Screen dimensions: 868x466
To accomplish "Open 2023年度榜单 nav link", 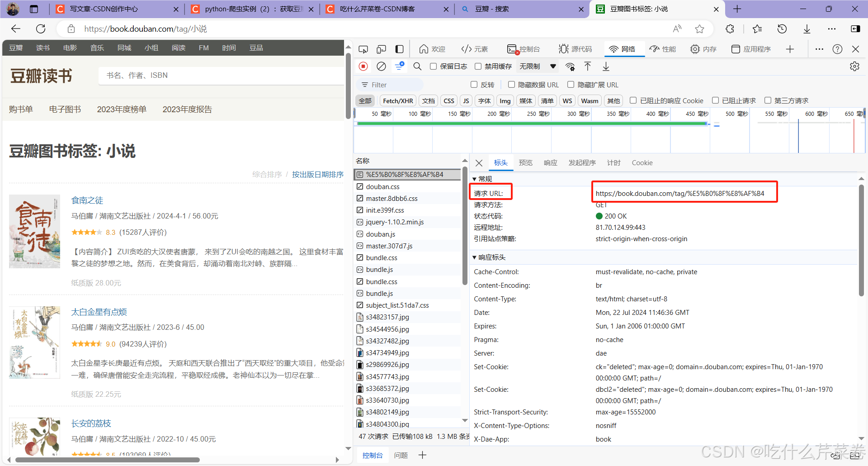I will point(122,109).
